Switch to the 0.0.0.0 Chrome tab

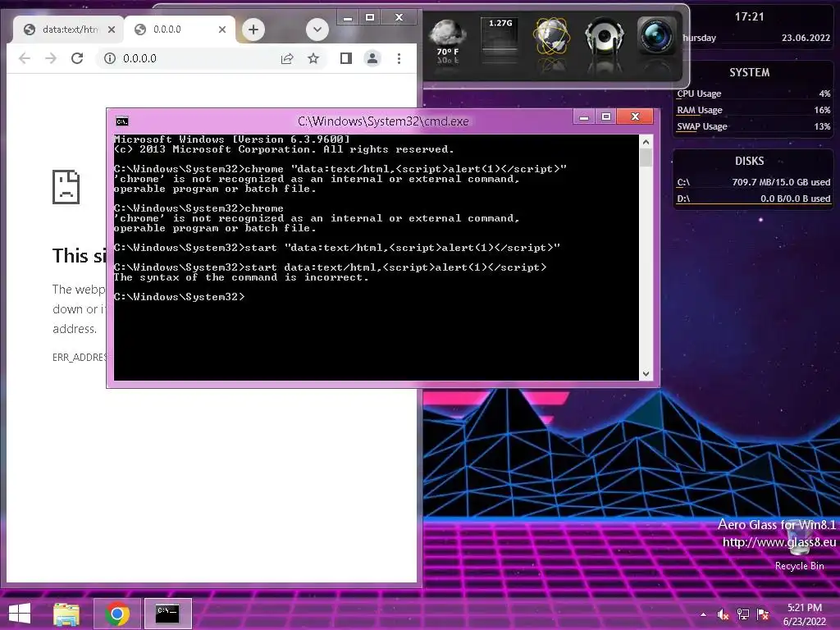(178, 30)
